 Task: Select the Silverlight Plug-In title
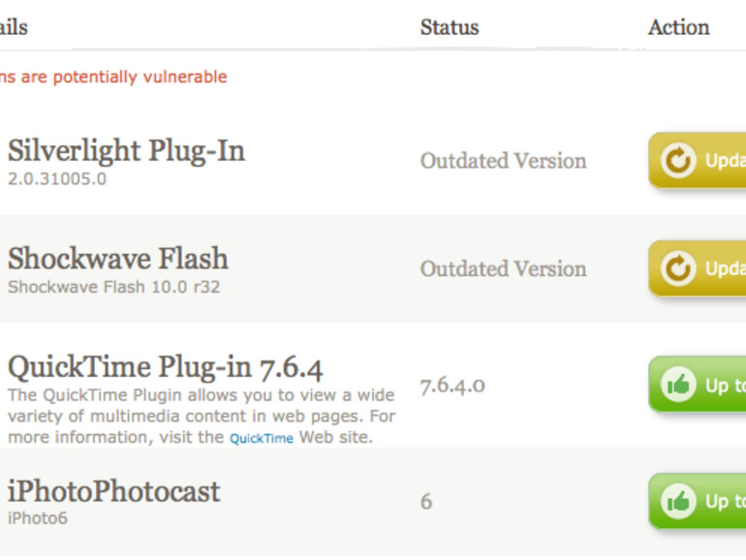[x=126, y=151]
